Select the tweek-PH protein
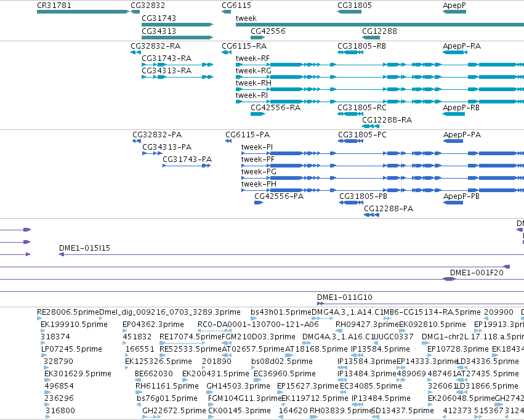This screenshot has height=420, width=524. (x=382, y=190)
